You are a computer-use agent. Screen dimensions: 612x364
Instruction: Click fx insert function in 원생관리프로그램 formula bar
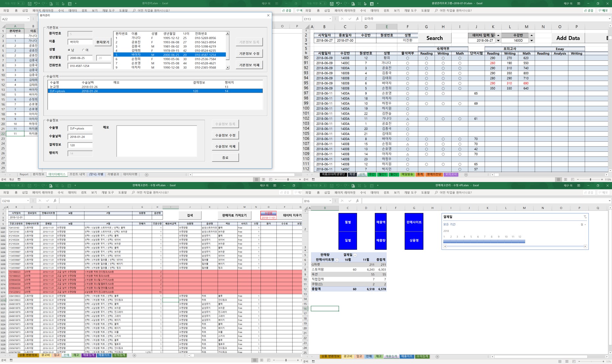357,19
